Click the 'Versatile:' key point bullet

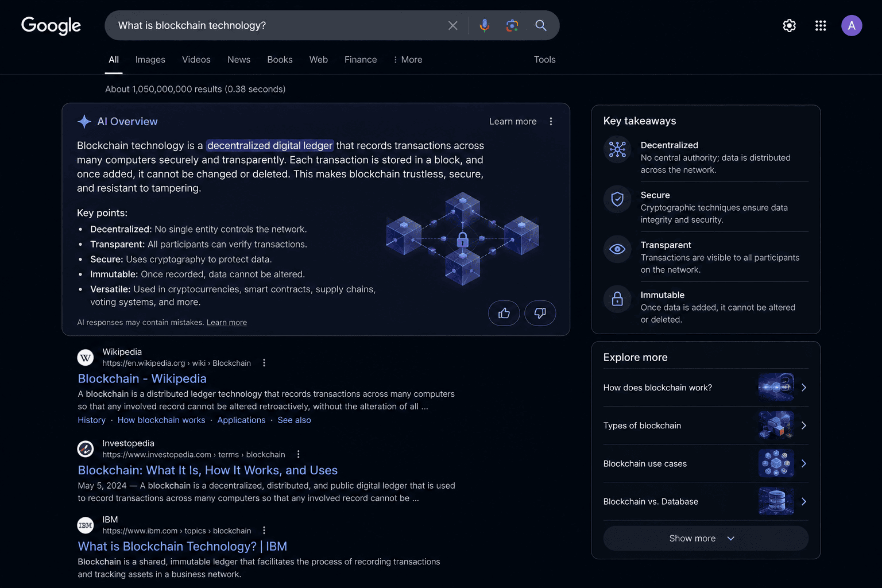110,289
